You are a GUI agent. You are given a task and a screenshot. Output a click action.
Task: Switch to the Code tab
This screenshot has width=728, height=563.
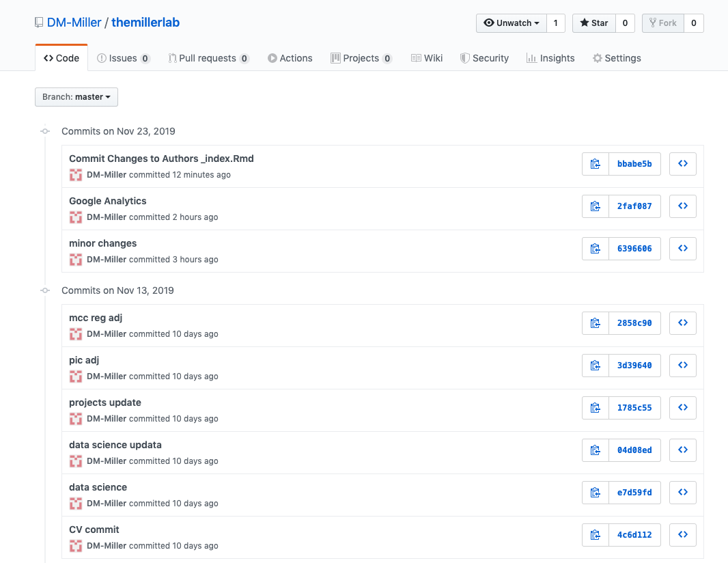point(61,58)
